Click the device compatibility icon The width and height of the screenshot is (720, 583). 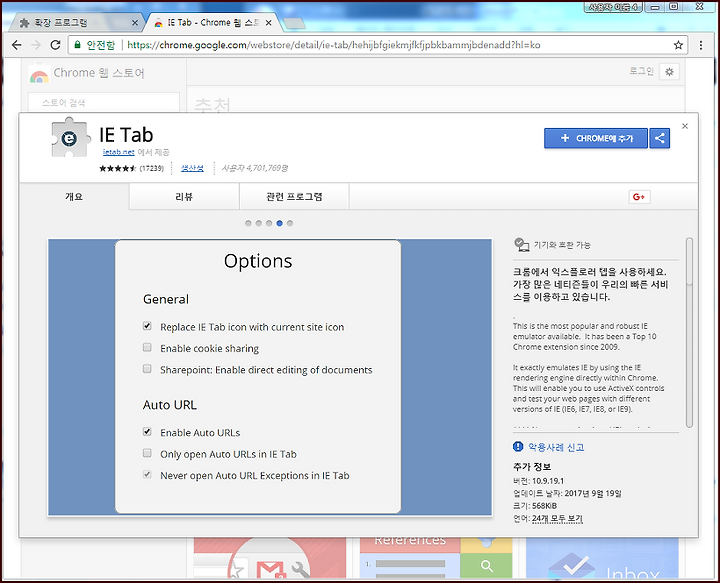click(521, 245)
